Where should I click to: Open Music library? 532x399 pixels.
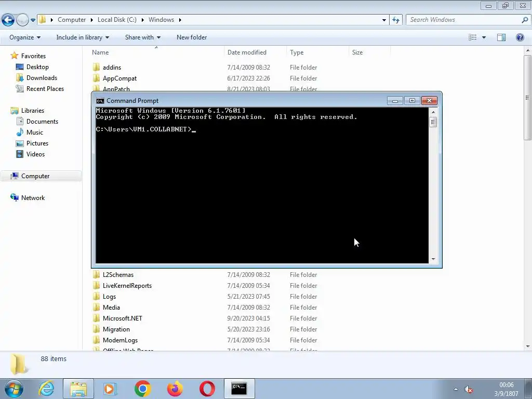tap(35, 132)
